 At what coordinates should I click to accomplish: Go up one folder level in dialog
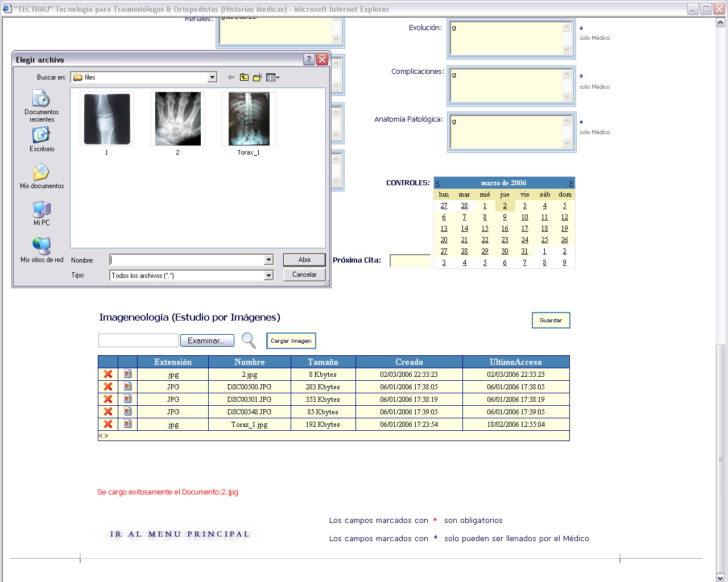pyautogui.click(x=244, y=77)
